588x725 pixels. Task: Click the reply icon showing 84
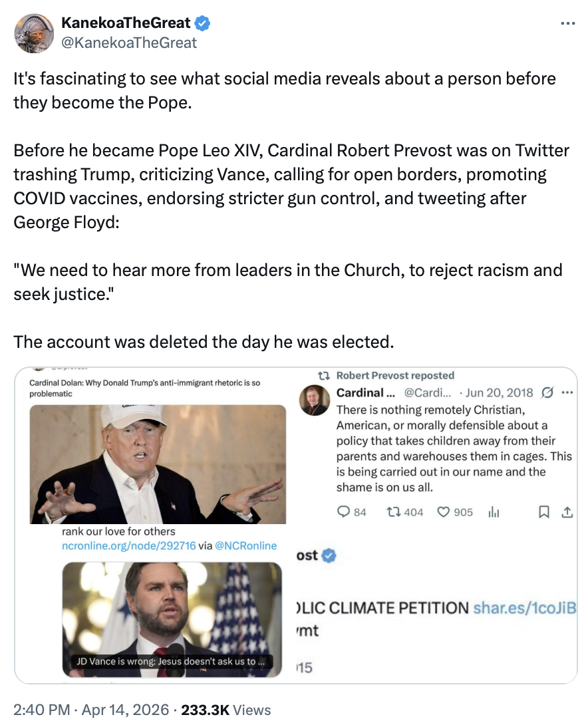click(x=343, y=511)
